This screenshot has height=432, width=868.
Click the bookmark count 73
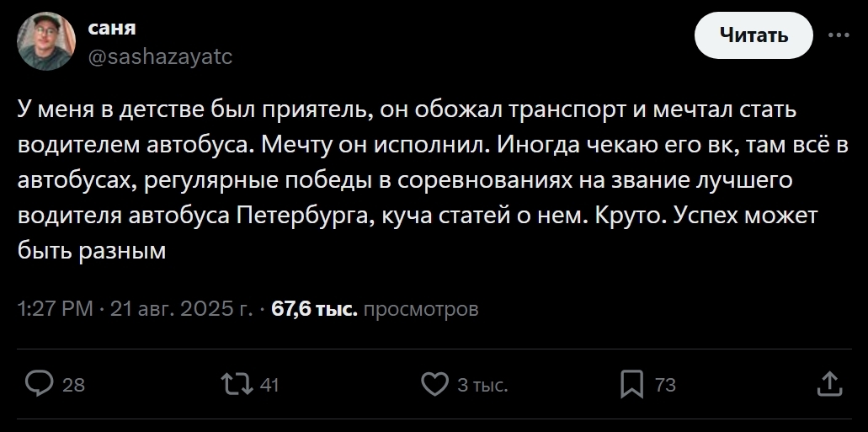point(665,386)
